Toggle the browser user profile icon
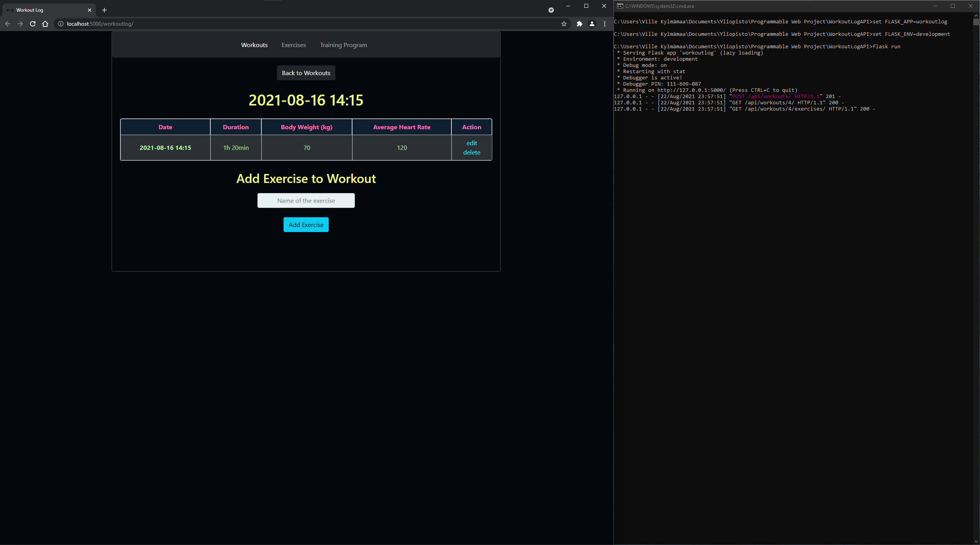Viewport: 980px width, 545px height. (x=591, y=23)
